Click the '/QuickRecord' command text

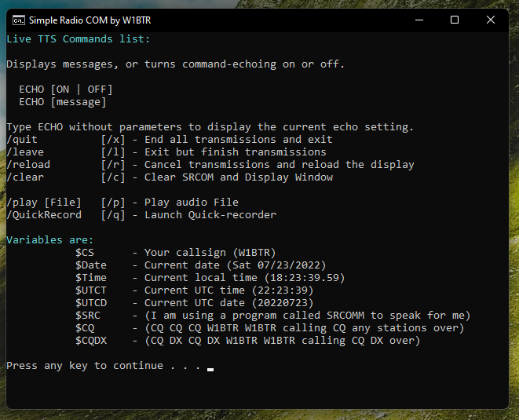[x=44, y=215]
